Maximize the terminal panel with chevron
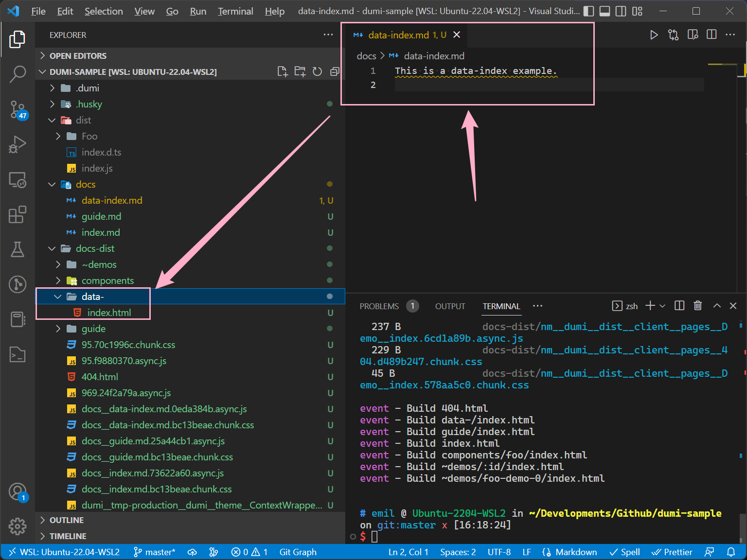This screenshot has height=560, width=747. [x=717, y=306]
